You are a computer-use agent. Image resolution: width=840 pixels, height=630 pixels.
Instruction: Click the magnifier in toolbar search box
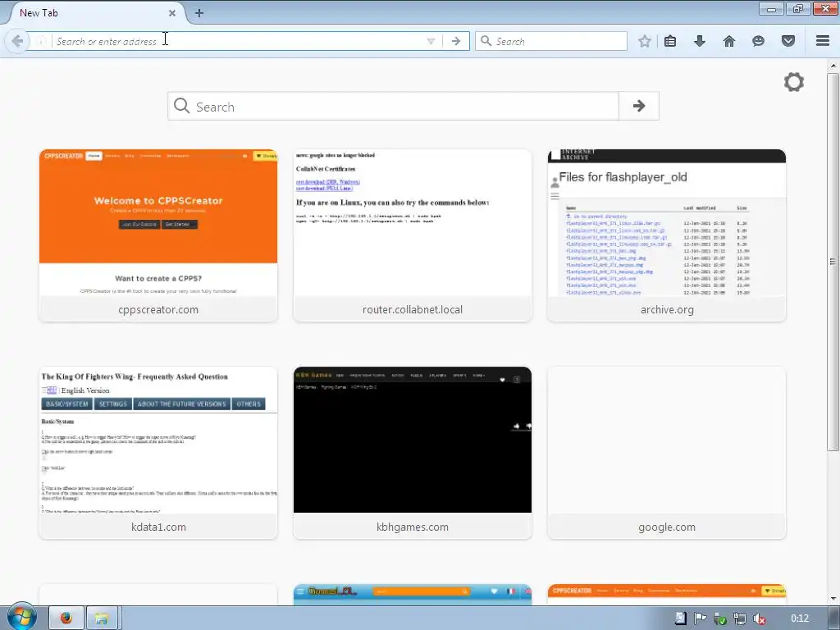click(486, 41)
